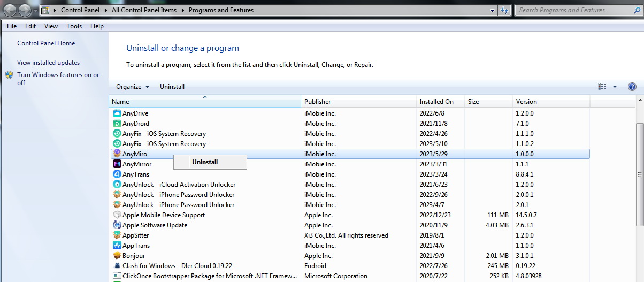Select the Bonjour row name
This screenshot has width=644, height=282.
pos(134,256)
